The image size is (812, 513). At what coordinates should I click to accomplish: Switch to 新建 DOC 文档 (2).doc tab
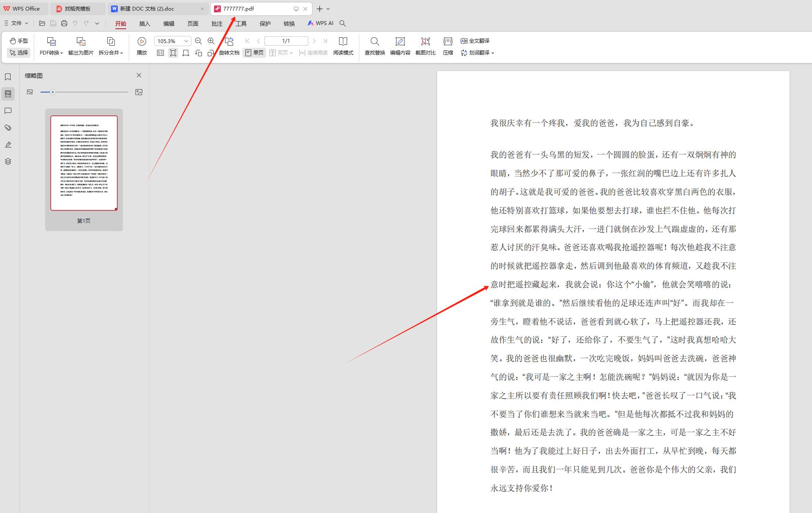158,8
